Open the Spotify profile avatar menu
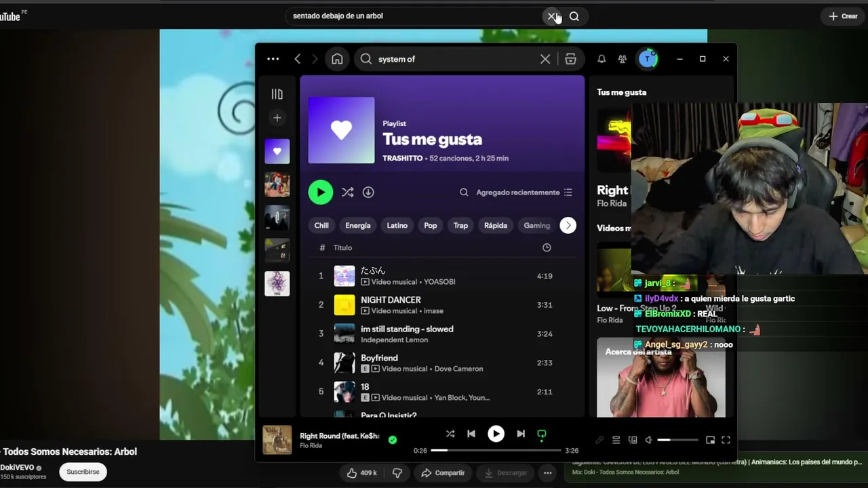 tap(648, 59)
